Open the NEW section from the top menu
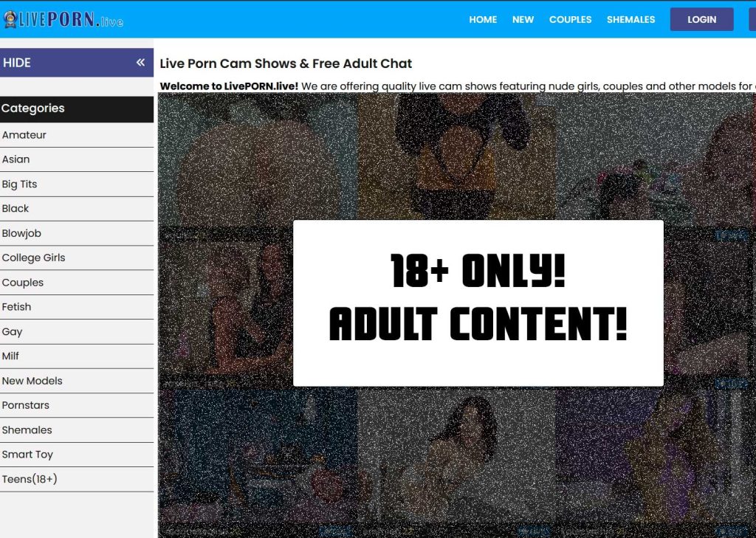 tap(523, 20)
